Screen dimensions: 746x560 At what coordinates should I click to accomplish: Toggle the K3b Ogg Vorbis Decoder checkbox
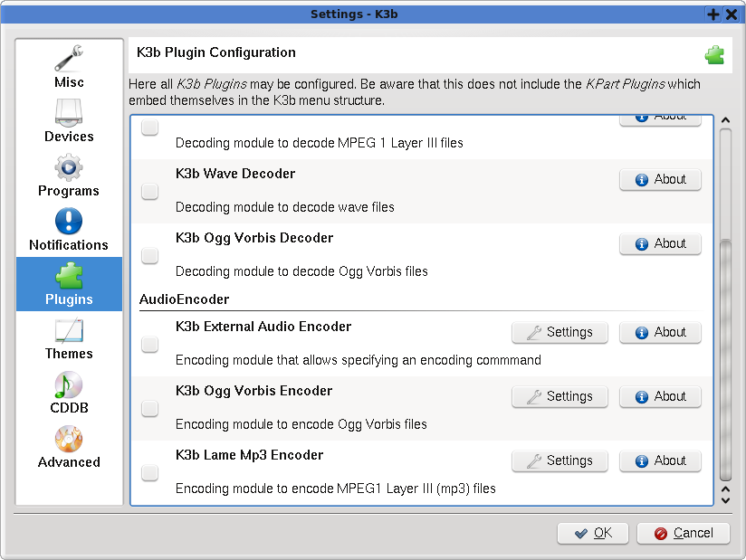150,256
